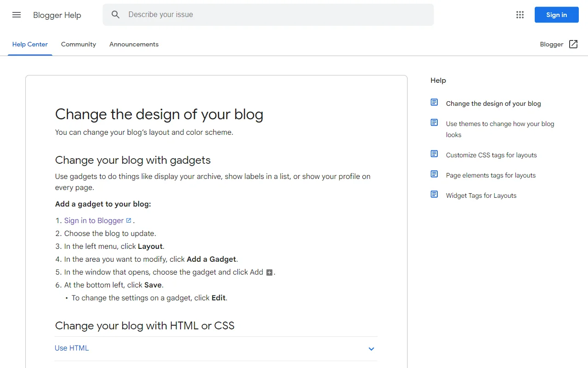588x368 pixels.
Task: Expand the Use HTML chevron
Action: pyautogui.click(x=371, y=349)
